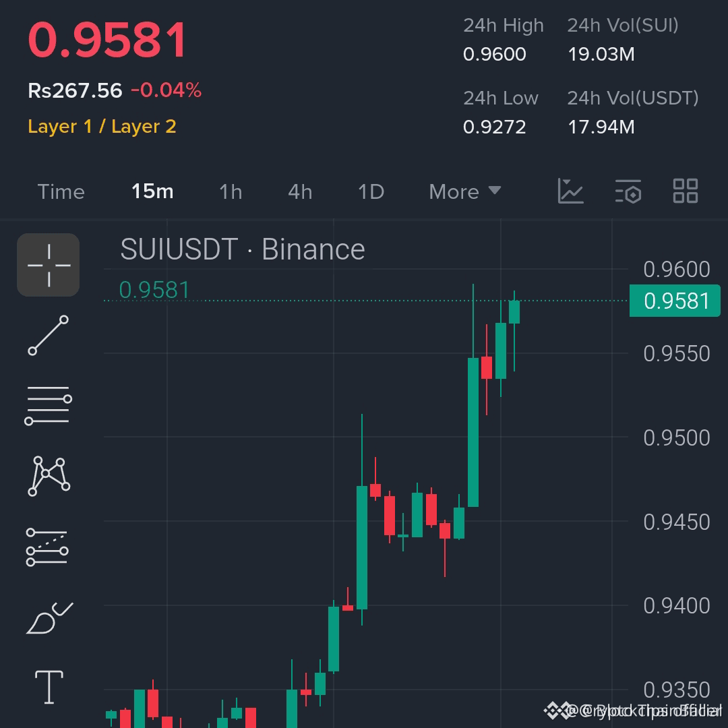Open the chart indicators line-chart icon

pos(570,191)
